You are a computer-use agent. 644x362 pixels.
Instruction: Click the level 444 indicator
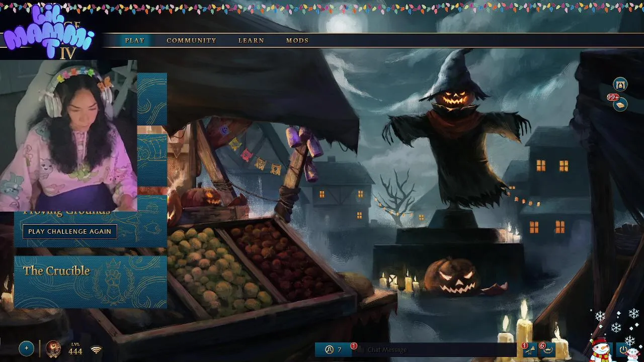coord(75,349)
